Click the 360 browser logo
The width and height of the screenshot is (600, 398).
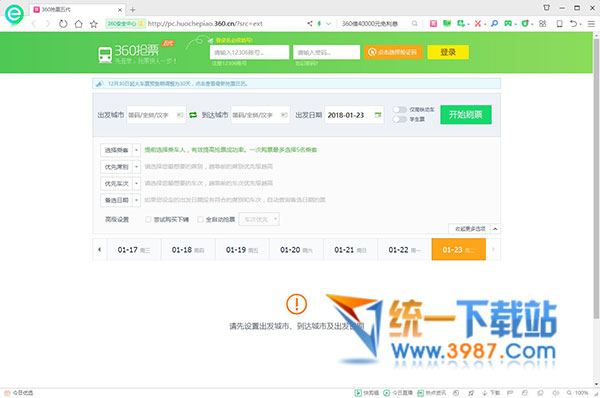[x=14, y=14]
